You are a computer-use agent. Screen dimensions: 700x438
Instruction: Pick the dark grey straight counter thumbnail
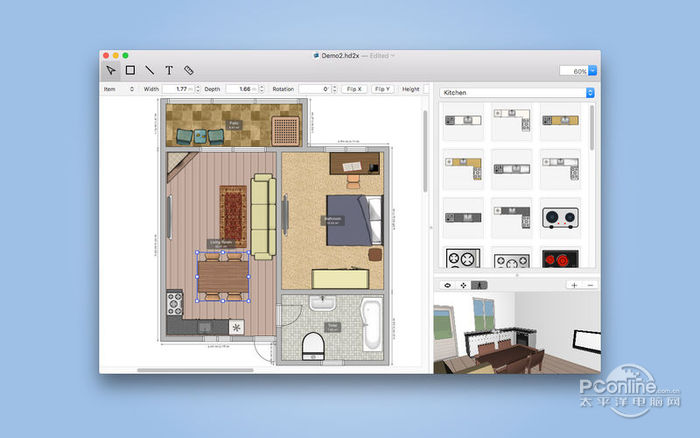[463, 217]
